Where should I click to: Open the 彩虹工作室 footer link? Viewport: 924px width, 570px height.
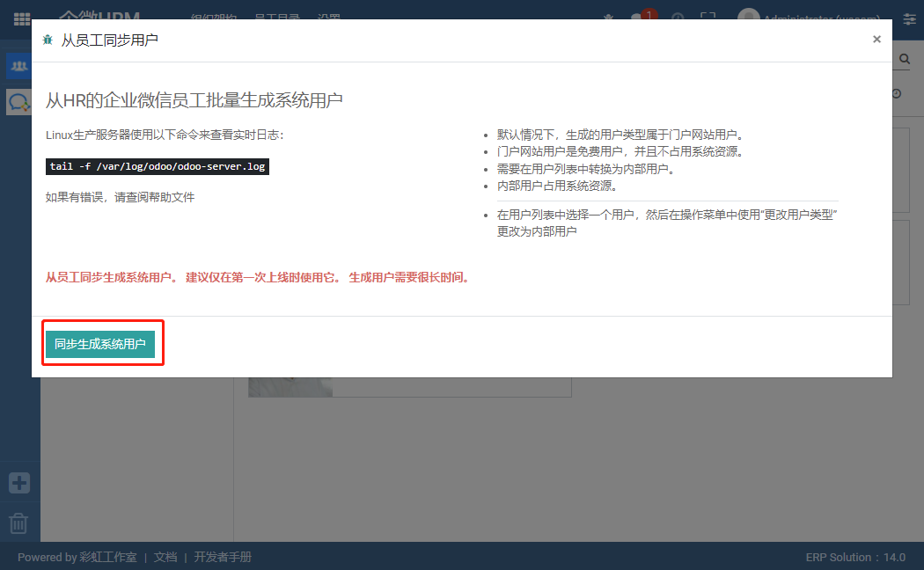click(x=108, y=557)
